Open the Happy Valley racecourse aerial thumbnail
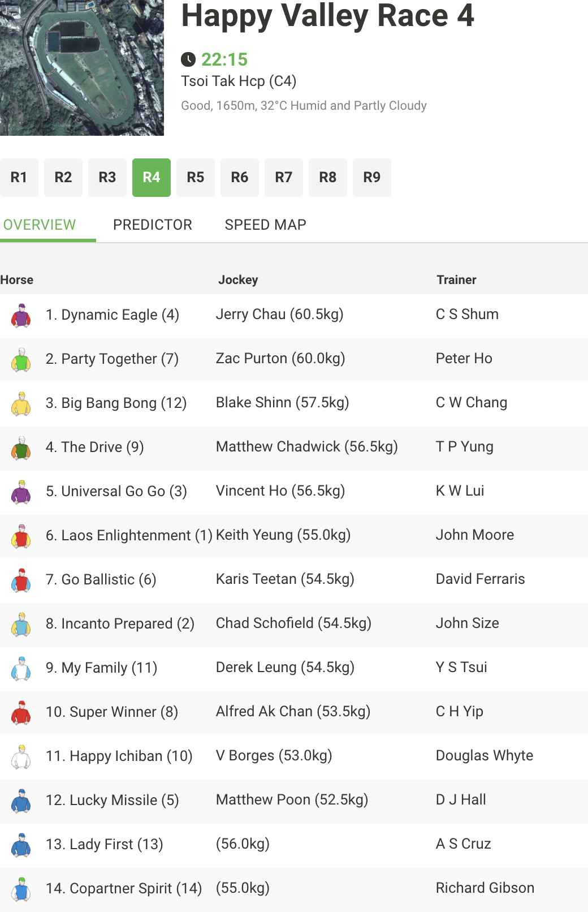The height and width of the screenshot is (912, 588). click(x=82, y=68)
